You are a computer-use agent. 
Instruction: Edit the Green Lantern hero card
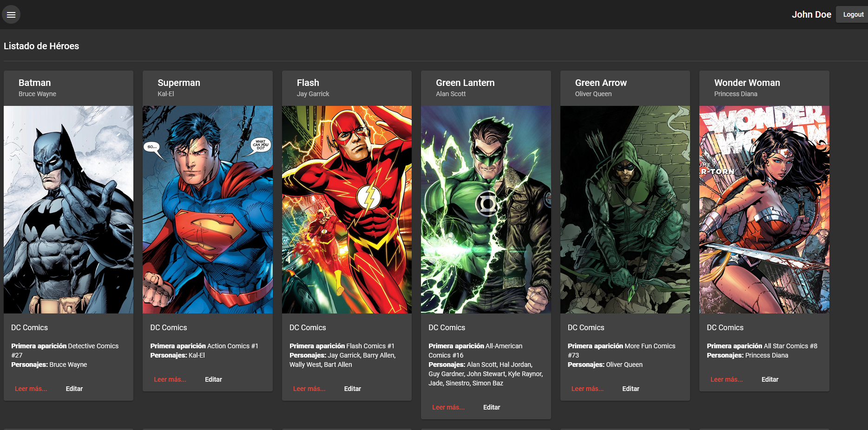492,407
